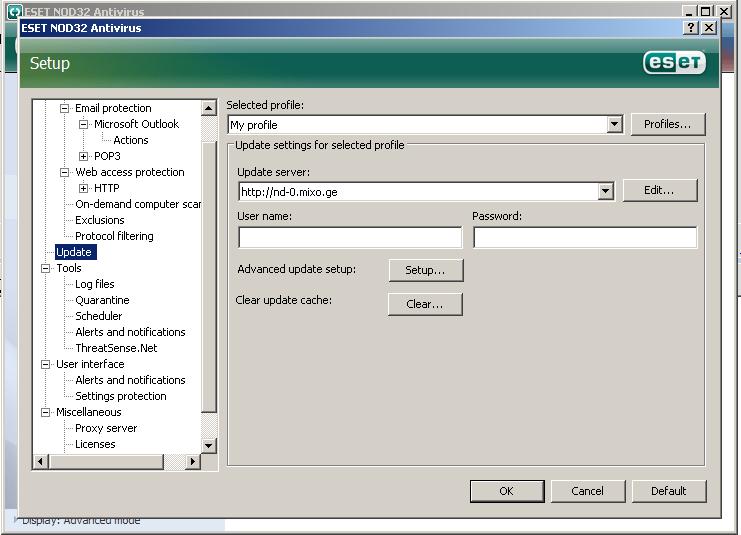
Task: Select the Update tree item
Action: coord(76,252)
